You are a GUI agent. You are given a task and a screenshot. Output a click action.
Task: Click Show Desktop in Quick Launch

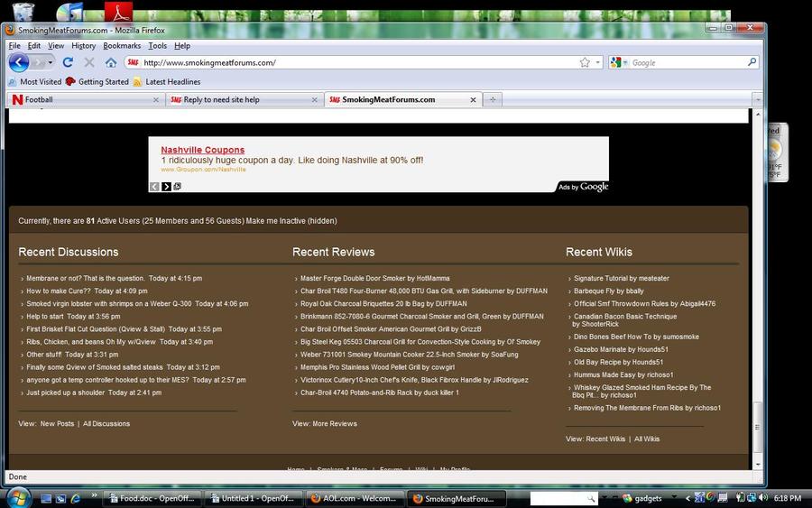46,499
